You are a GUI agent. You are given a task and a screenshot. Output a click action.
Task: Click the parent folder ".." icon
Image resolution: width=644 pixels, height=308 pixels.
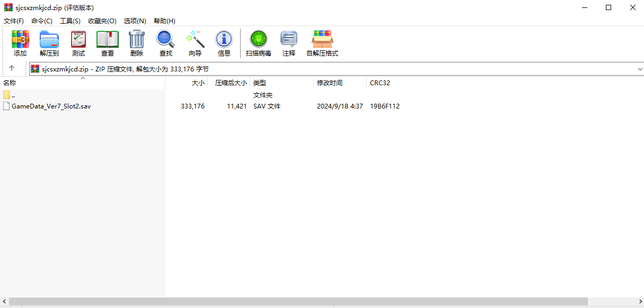tap(6, 95)
